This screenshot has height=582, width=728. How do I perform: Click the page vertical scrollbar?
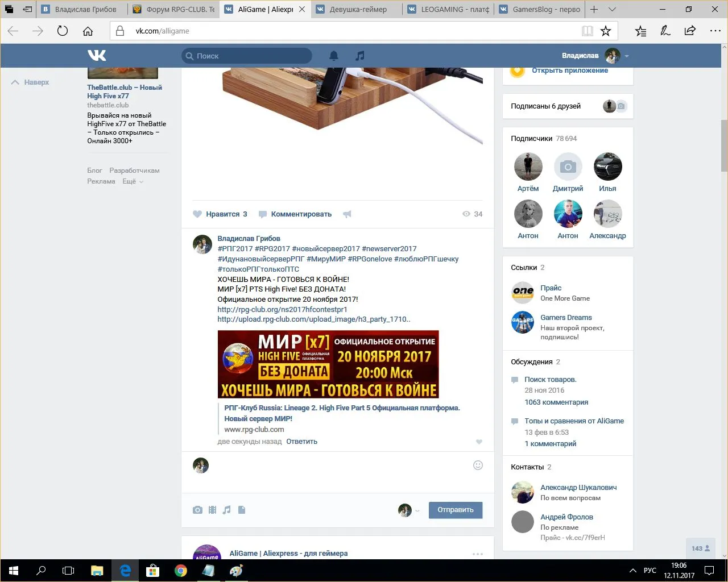pyautogui.click(x=724, y=145)
